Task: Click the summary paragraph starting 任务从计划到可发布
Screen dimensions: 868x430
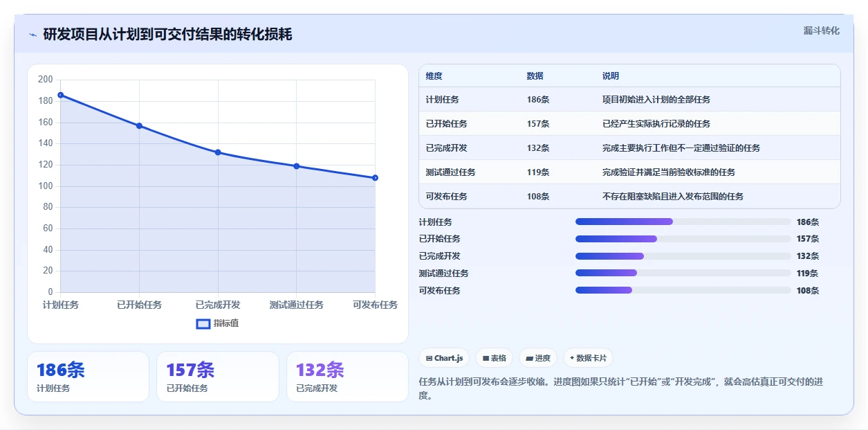Action: pyautogui.click(x=620, y=388)
